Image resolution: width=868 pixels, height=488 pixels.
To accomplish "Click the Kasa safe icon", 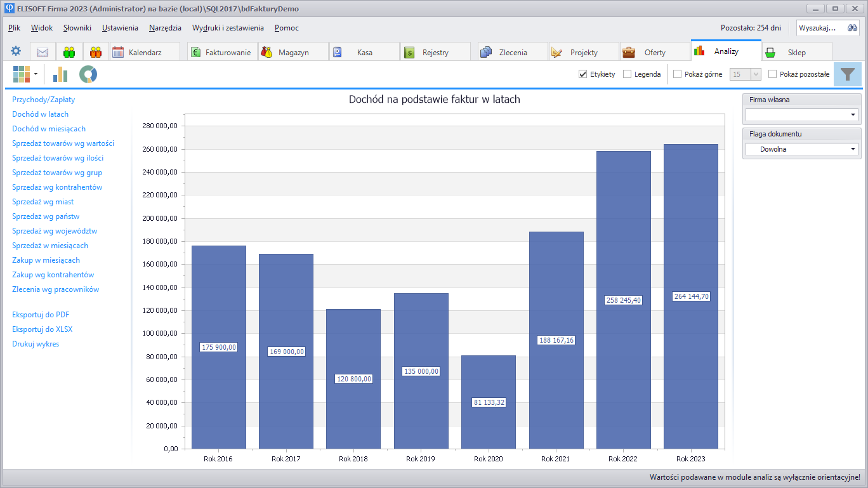I will pyautogui.click(x=337, y=52).
